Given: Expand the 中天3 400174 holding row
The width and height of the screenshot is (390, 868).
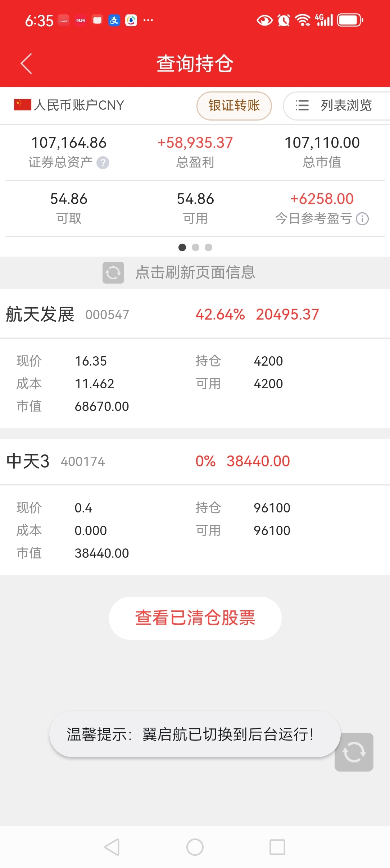Looking at the screenshot, I should click(195, 461).
